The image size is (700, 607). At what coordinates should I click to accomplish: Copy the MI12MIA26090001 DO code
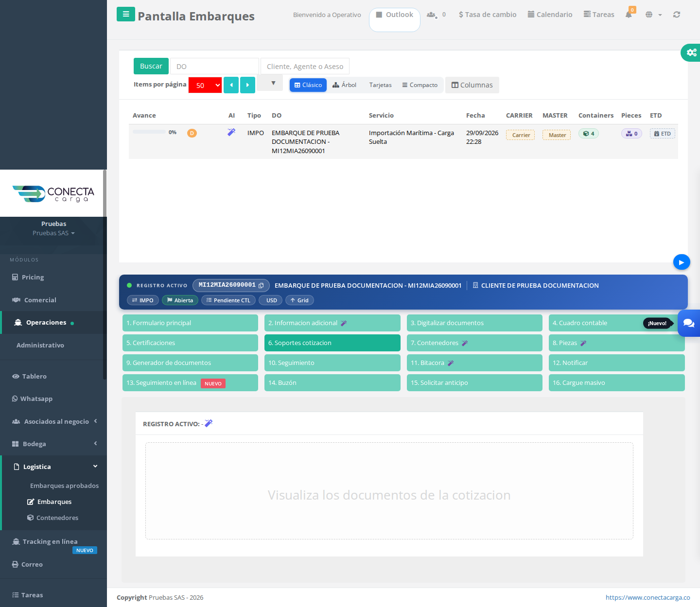tap(261, 285)
